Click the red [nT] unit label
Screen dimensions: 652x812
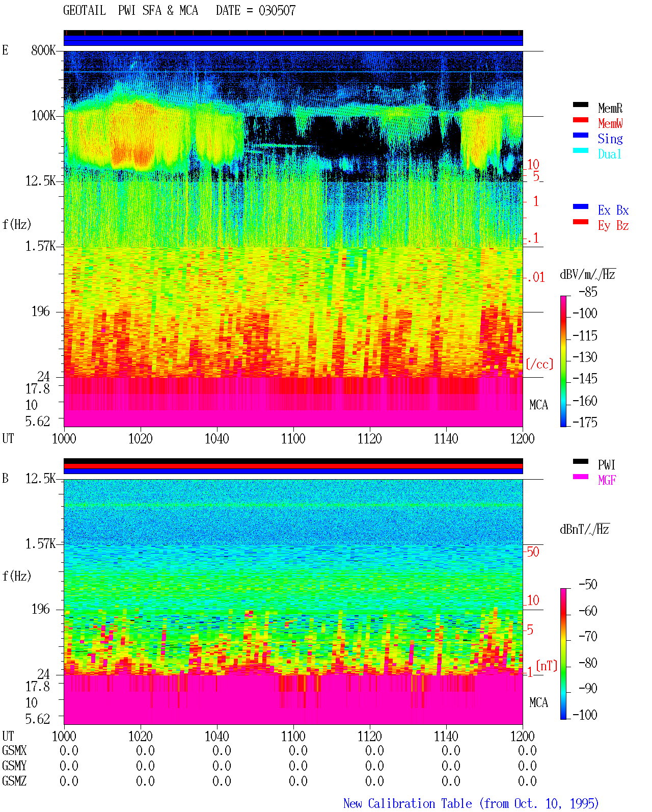547,666
